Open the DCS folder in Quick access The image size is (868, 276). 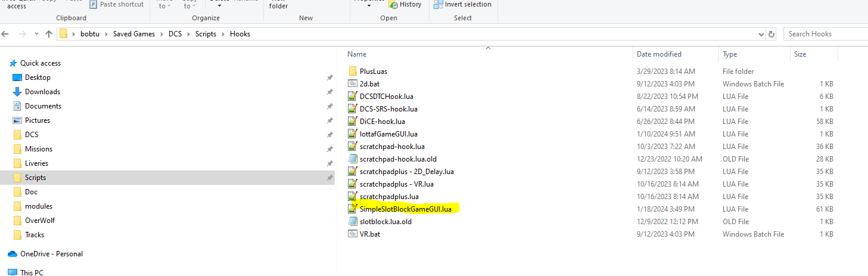pos(32,135)
